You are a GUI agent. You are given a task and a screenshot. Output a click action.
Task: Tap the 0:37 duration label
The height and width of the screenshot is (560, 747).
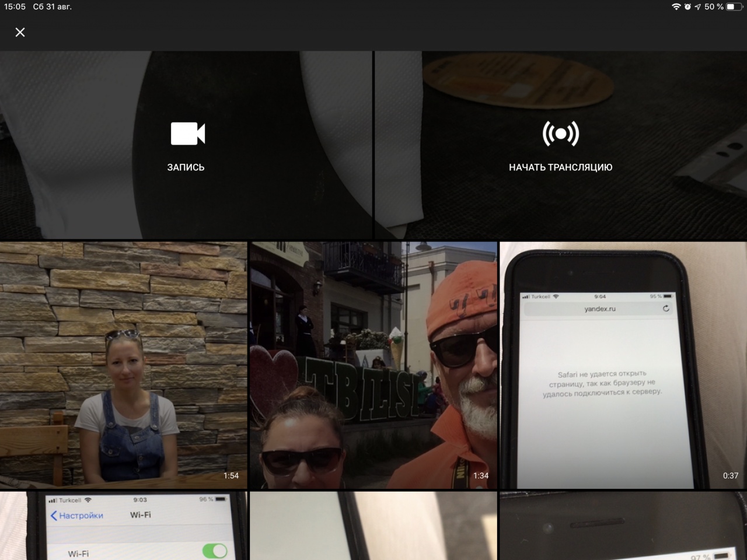pos(731,475)
